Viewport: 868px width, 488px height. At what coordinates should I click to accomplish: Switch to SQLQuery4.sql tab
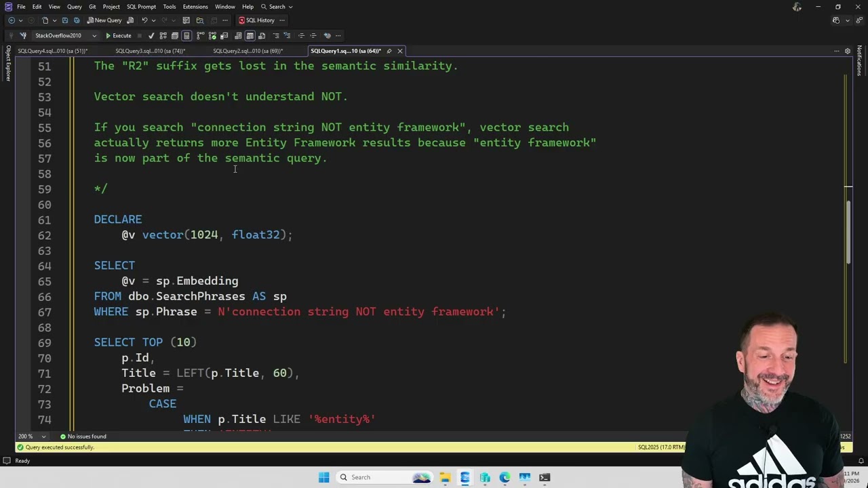(x=52, y=51)
